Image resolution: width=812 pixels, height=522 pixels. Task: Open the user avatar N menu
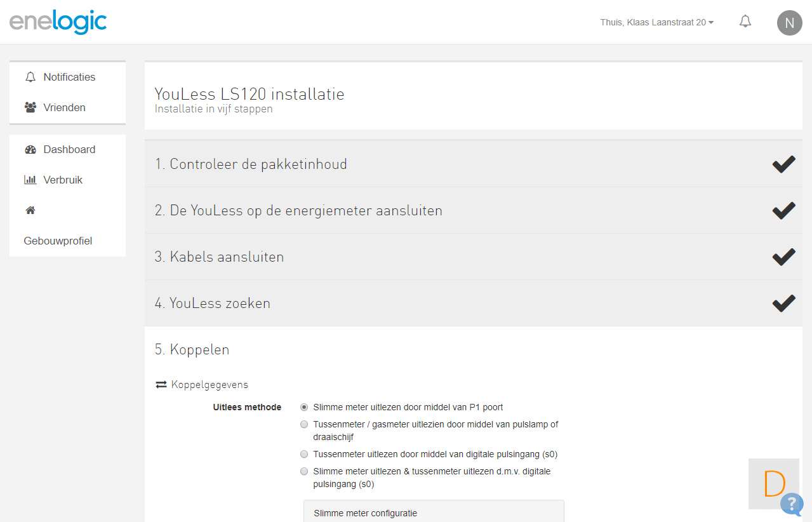point(789,23)
